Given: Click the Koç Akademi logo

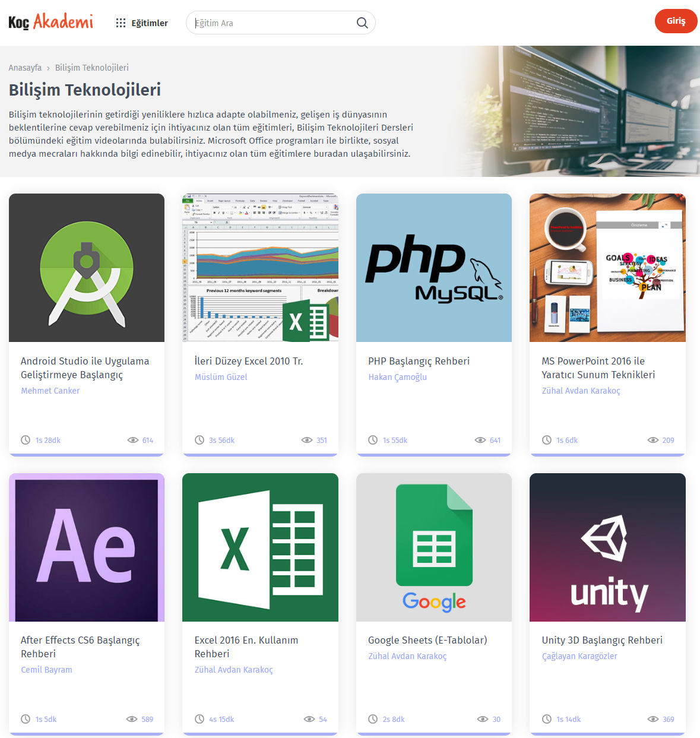Looking at the screenshot, I should click(x=50, y=22).
